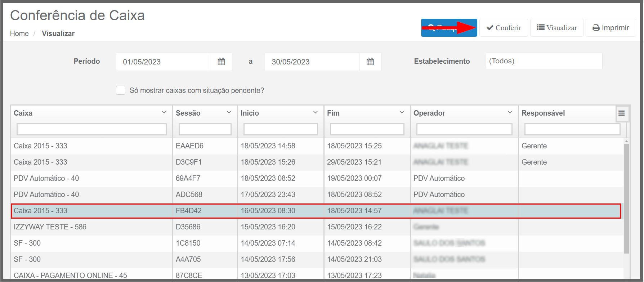Click the Responsável column filter input

[572, 129]
